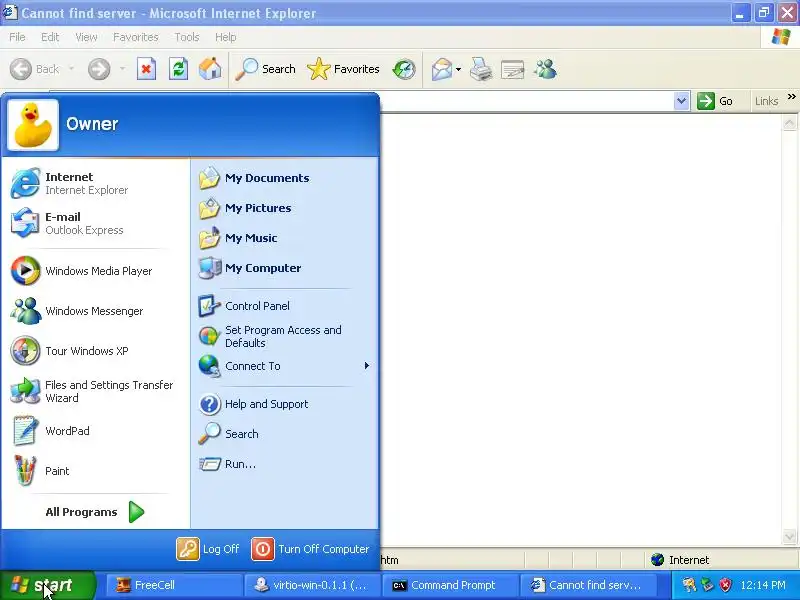800x600 pixels.
Task: Launch Paint
Action: pos(95,471)
